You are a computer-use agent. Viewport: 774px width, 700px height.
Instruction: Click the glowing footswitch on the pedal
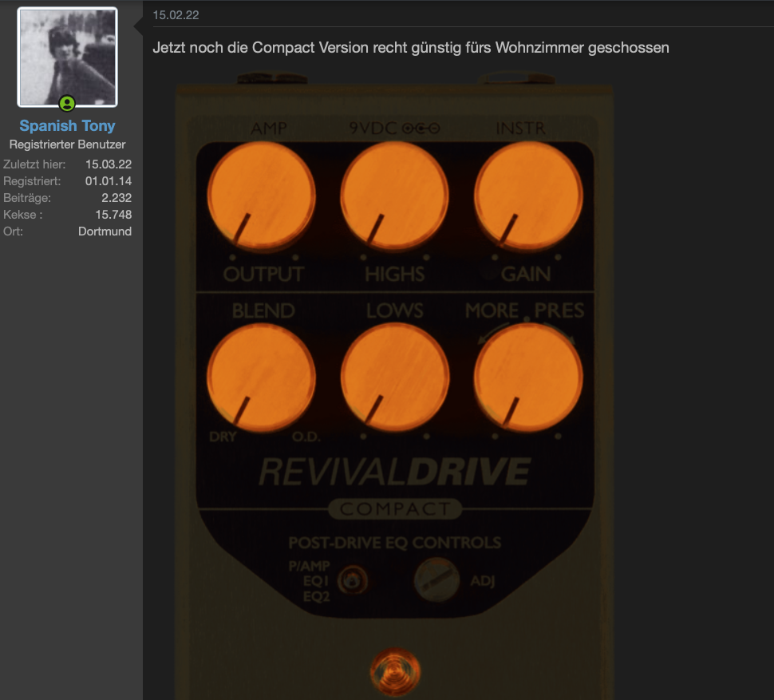tap(395, 671)
